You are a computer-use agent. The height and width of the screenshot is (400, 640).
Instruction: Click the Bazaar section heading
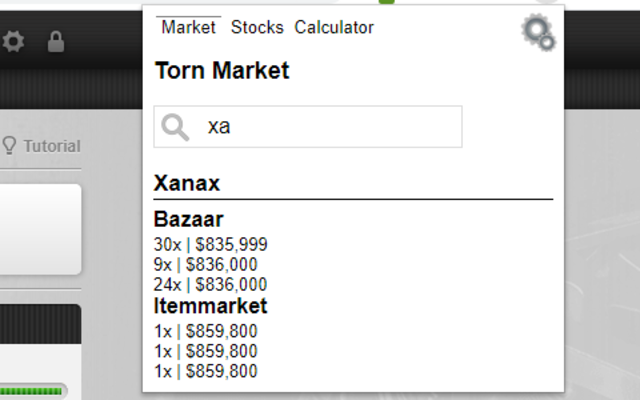pyautogui.click(x=189, y=219)
